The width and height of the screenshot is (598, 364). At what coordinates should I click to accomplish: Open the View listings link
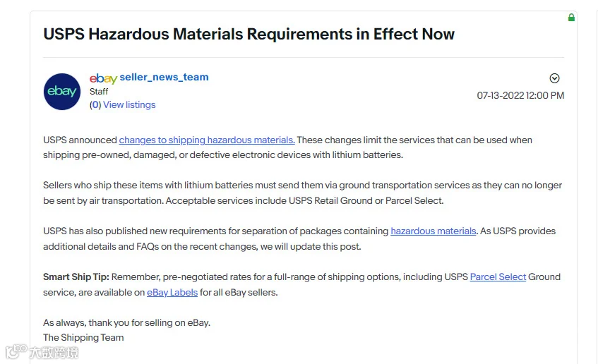129,105
